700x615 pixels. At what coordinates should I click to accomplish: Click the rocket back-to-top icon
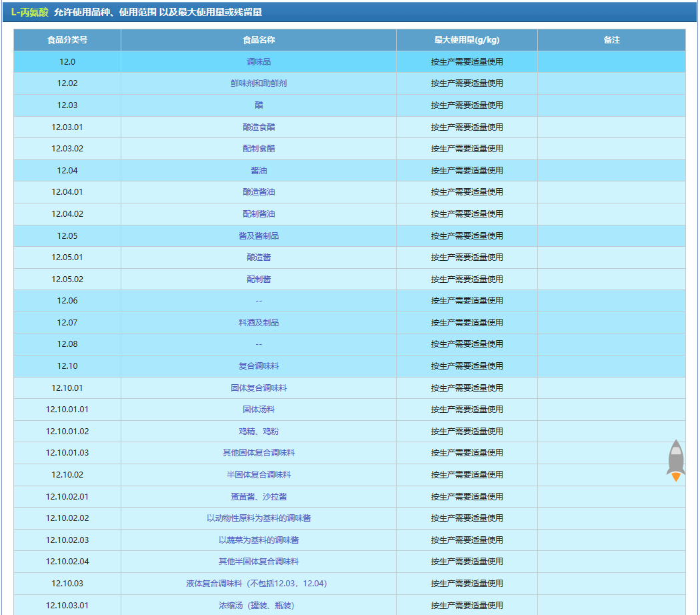[676, 460]
